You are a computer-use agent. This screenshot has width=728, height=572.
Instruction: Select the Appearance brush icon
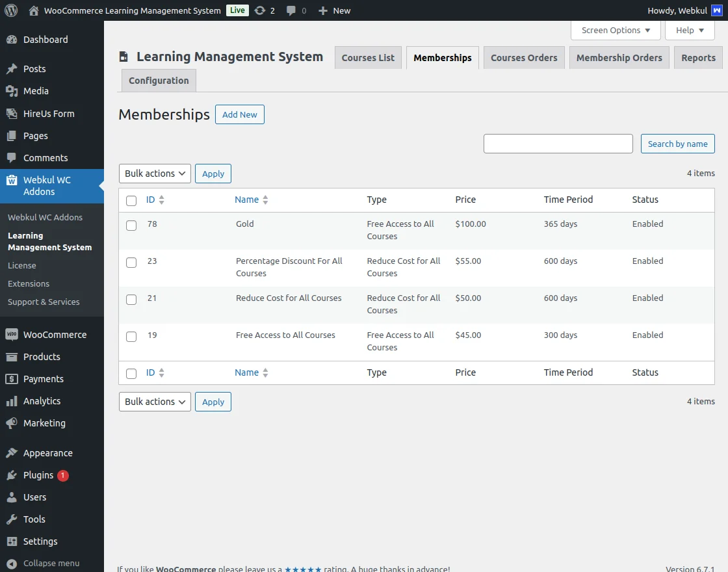click(14, 452)
